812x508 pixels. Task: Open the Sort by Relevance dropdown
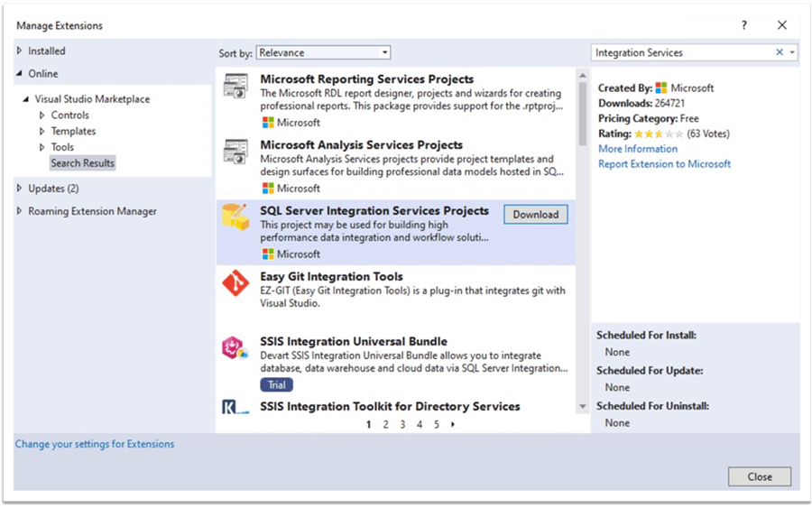tap(323, 52)
